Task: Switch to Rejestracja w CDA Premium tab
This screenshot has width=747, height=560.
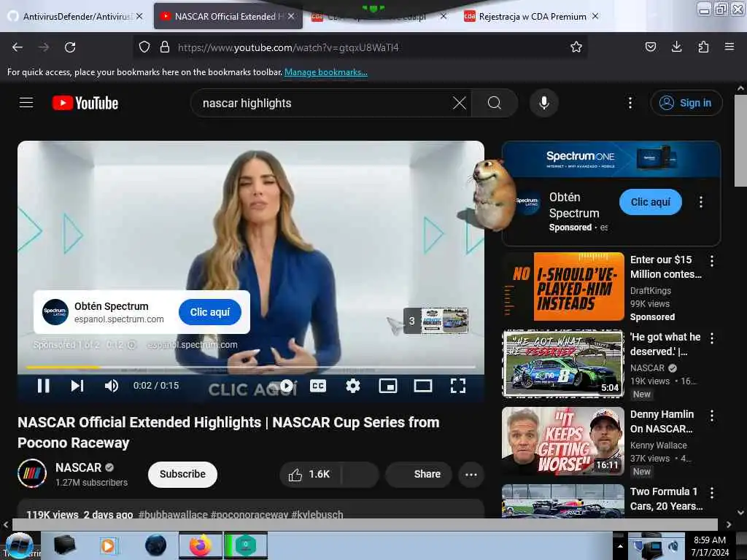Action: coord(532,17)
